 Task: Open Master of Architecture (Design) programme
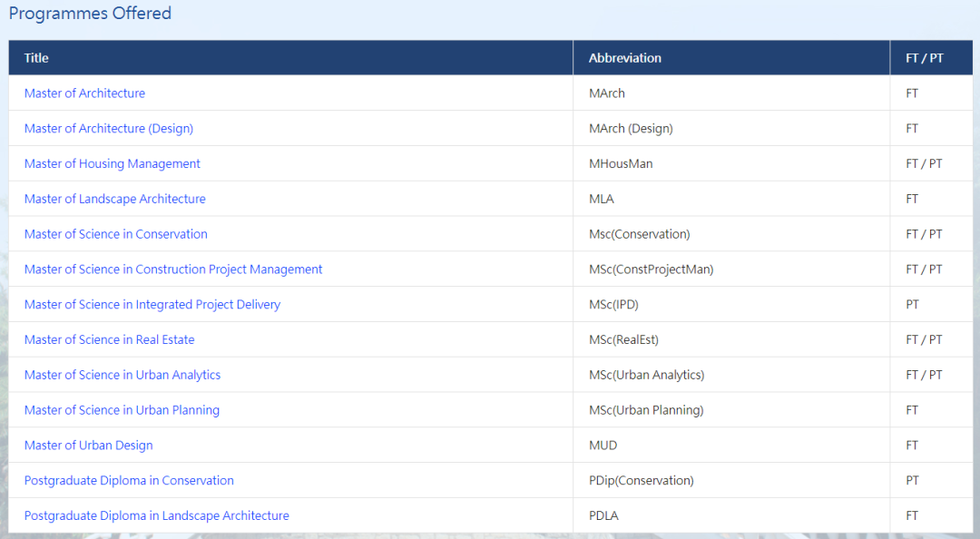(x=109, y=128)
